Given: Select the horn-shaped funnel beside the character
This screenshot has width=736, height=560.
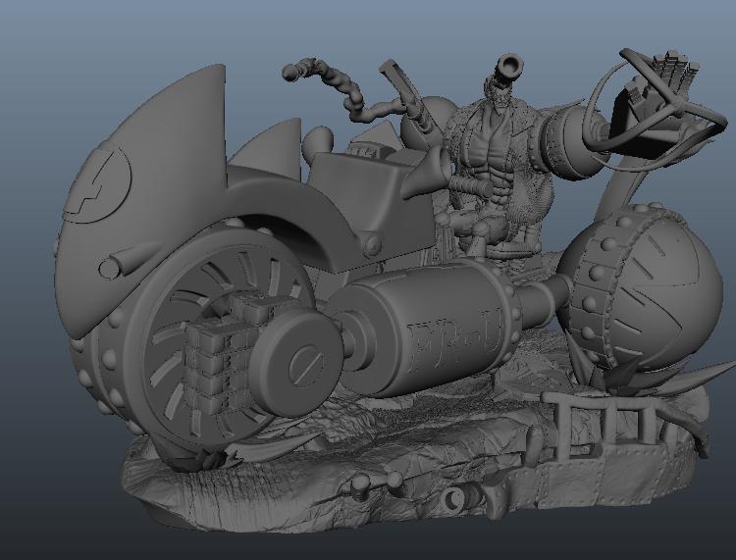Looking at the screenshot, I should (427, 173).
